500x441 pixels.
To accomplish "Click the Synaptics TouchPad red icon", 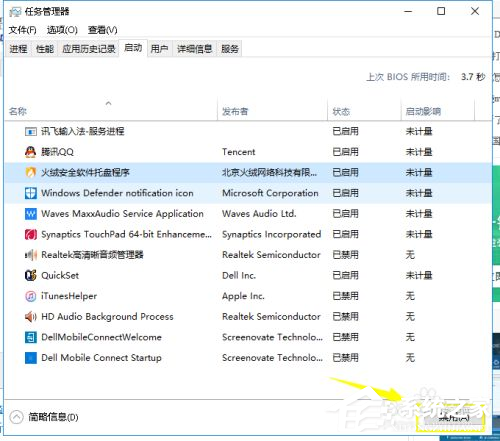I will coord(31,234).
